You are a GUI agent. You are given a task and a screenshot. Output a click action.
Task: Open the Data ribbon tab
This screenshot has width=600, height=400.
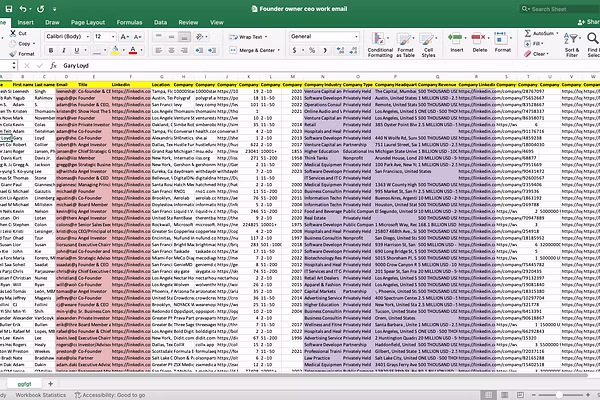click(160, 22)
